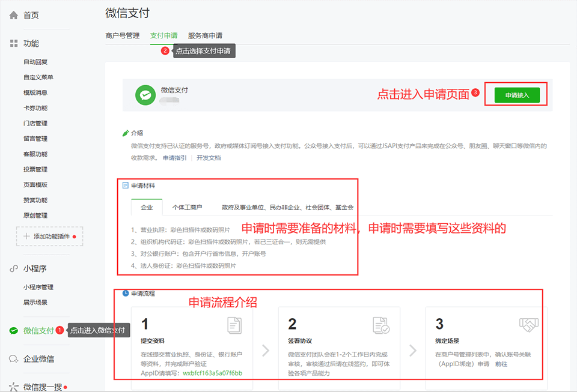Open the 政府及事业单位 materials tab

point(287,207)
